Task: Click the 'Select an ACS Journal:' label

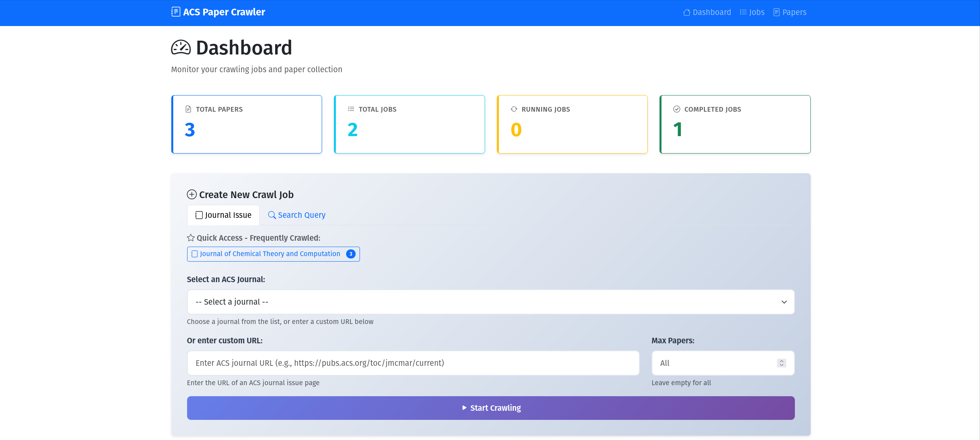Action: [x=226, y=279]
